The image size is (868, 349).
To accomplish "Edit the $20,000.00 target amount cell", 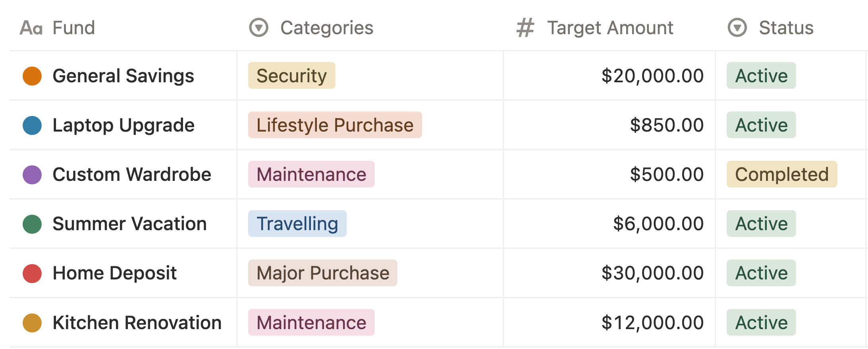I will tap(609, 76).
